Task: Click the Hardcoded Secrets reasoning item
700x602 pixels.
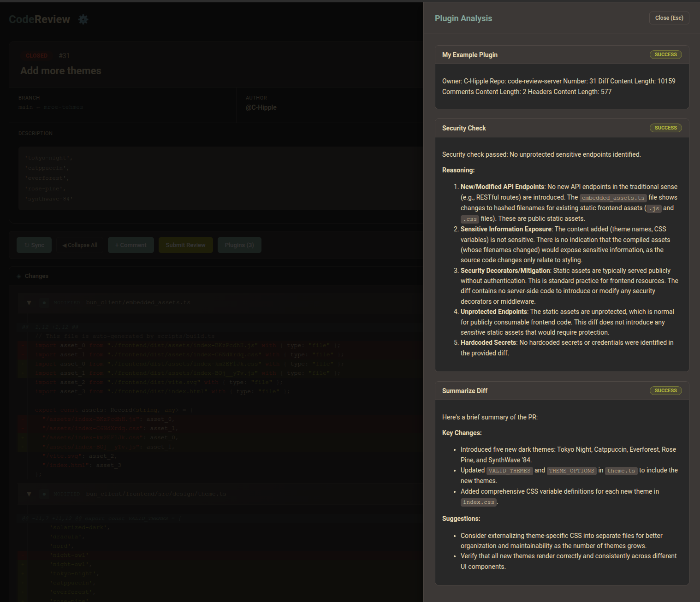Action: coord(569,348)
